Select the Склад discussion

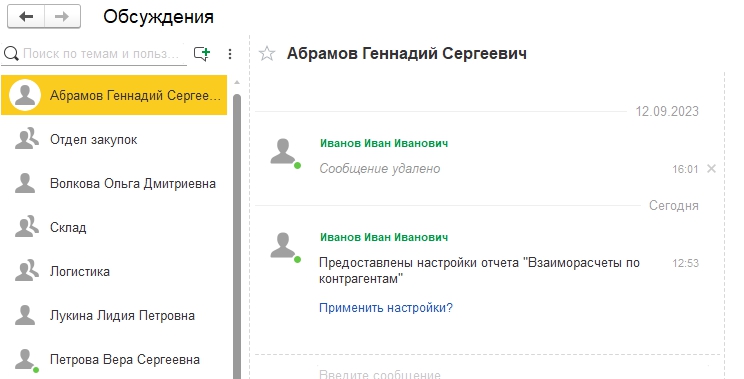coord(114,227)
